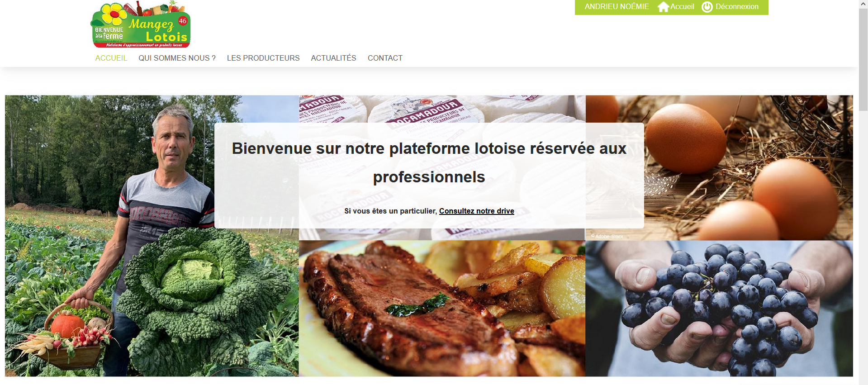
Task: Open the CONTACT page
Action: 385,58
